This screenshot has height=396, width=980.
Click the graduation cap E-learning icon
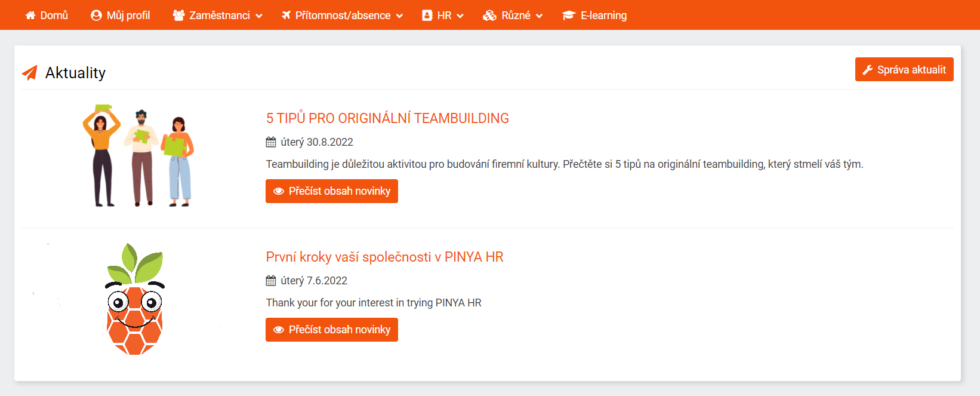tap(569, 16)
